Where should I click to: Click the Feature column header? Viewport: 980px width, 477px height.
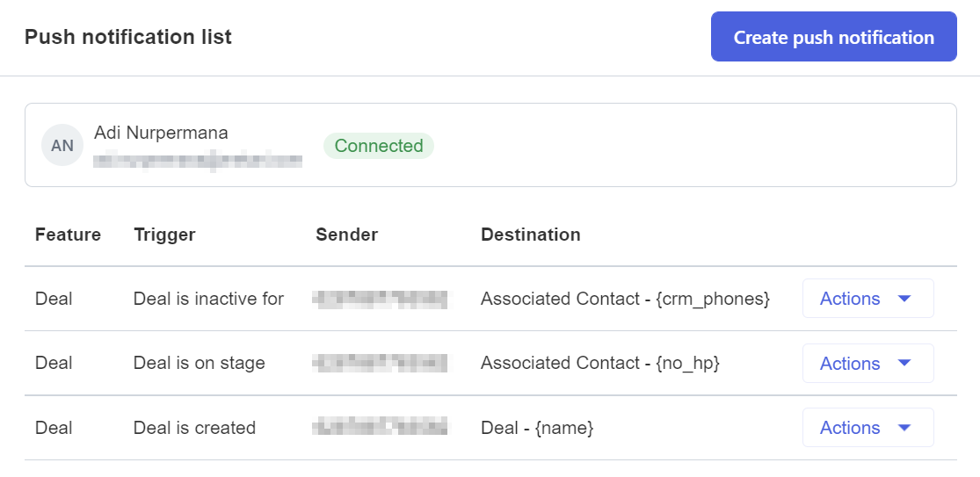[68, 235]
